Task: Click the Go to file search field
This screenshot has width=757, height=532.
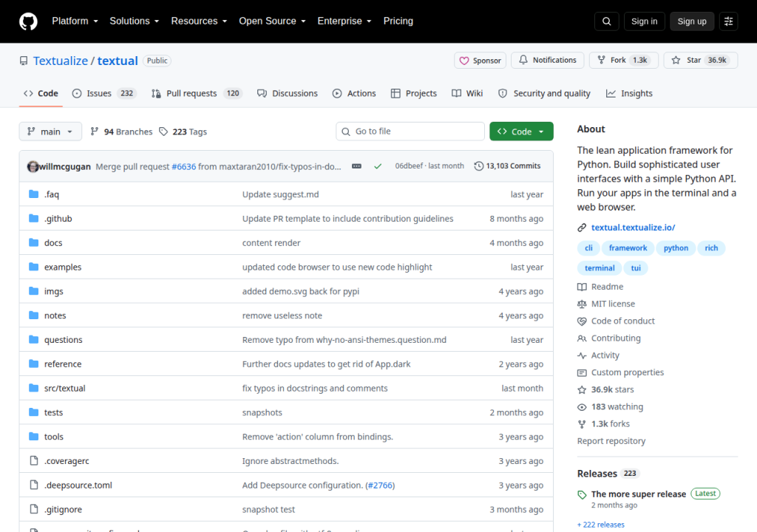Action: pyautogui.click(x=410, y=132)
